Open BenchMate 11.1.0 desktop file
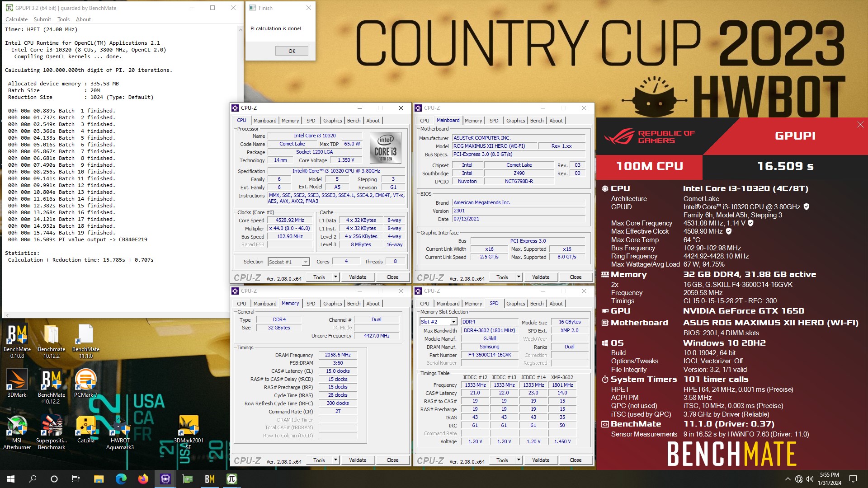This screenshot has height=488, width=868. pos(86,341)
